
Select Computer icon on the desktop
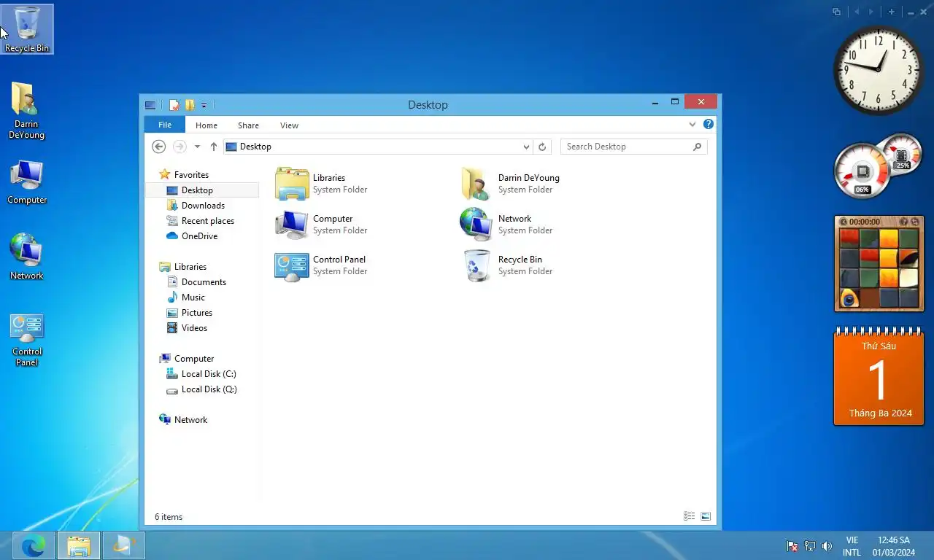pos(27,182)
